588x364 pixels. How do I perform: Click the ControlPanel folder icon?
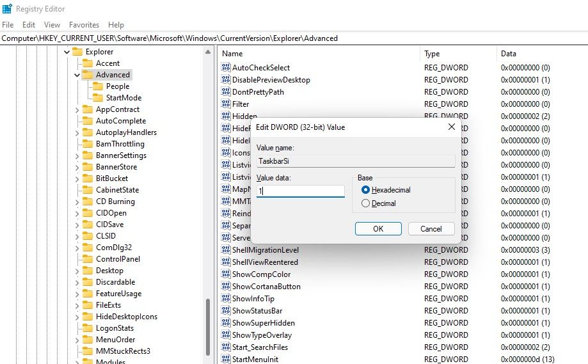tap(88, 258)
